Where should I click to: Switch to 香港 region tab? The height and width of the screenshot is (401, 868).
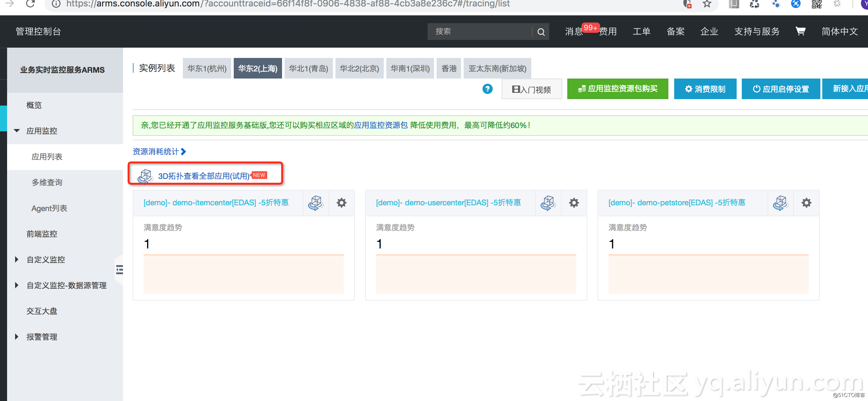(449, 68)
